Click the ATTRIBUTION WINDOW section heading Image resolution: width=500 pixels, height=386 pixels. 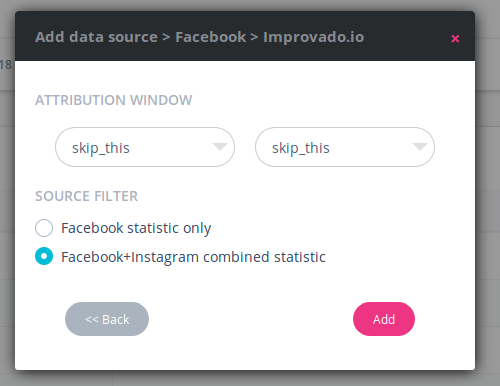[114, 100]
